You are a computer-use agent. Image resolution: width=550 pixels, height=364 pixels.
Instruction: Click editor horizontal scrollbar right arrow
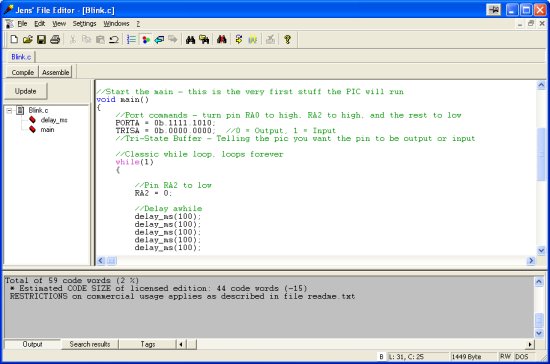coord(531,261)
